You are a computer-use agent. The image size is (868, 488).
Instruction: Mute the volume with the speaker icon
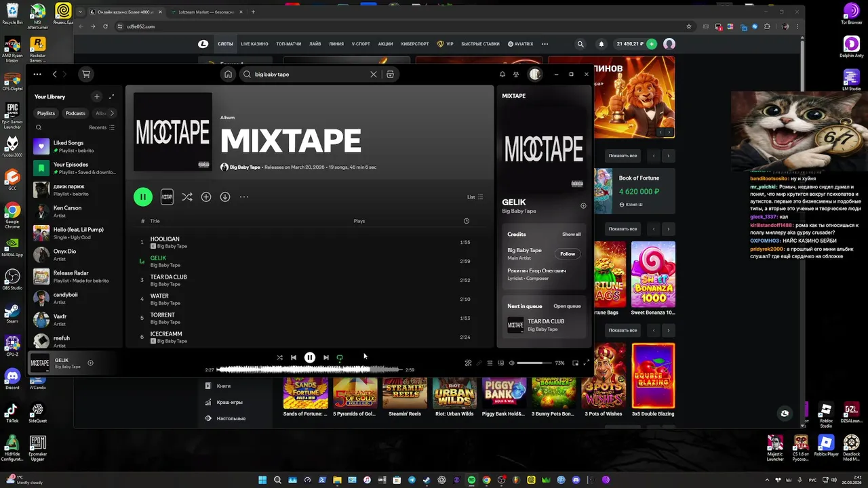point(511,363)
